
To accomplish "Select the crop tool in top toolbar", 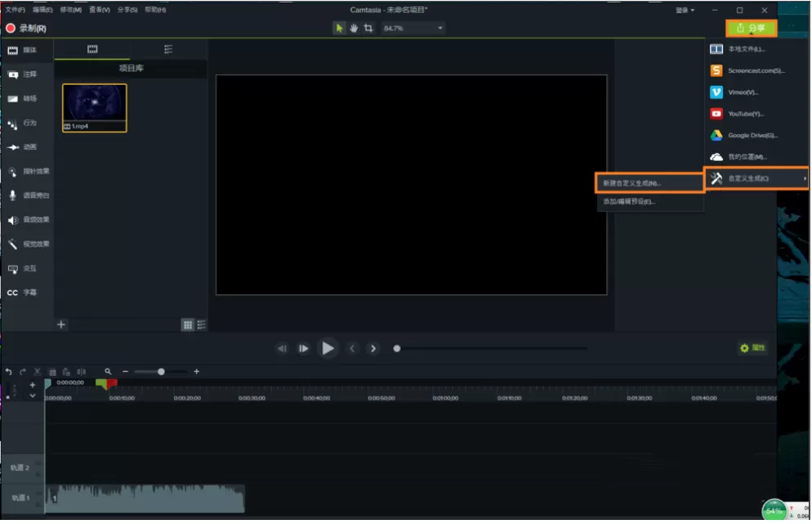I will tap(368, 28).
